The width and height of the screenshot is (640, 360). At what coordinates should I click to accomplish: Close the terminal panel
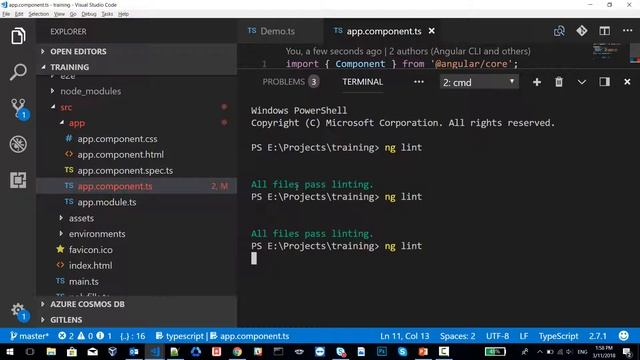click(x=627, y=82)
